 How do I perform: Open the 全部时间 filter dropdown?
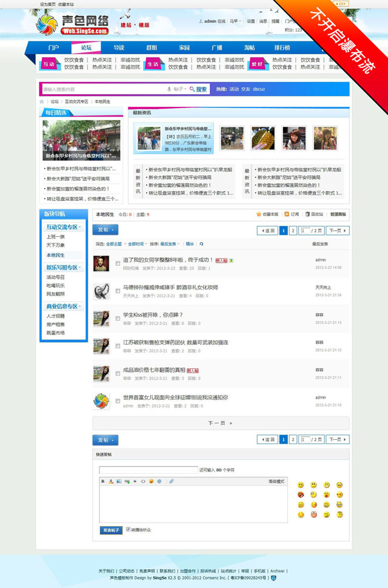click(137, 244)
